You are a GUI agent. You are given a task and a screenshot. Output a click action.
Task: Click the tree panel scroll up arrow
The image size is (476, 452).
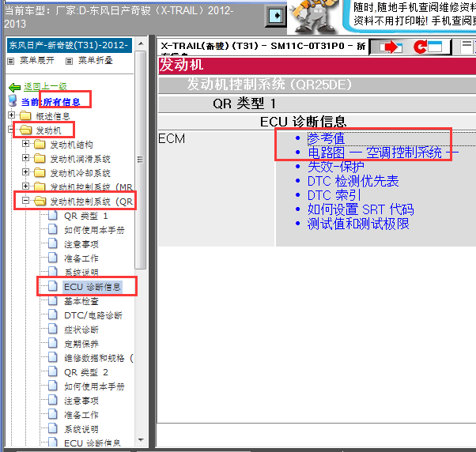pyautogui.click(x=141, y=44)
